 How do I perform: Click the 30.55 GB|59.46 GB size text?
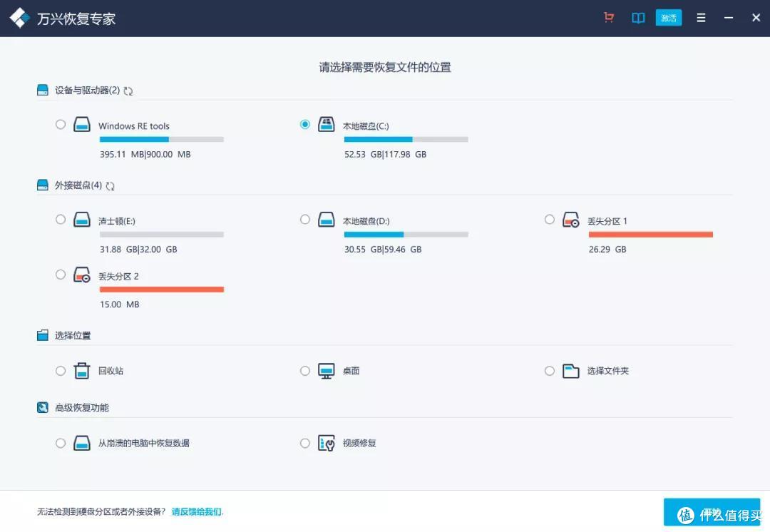point(383,250)
